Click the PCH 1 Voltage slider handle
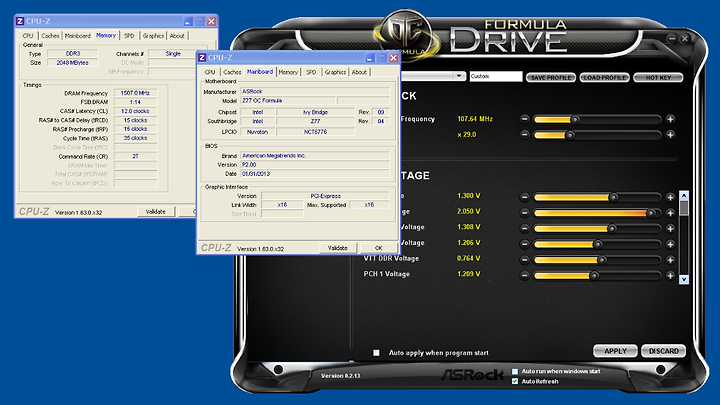 click(x=594, y=276)
